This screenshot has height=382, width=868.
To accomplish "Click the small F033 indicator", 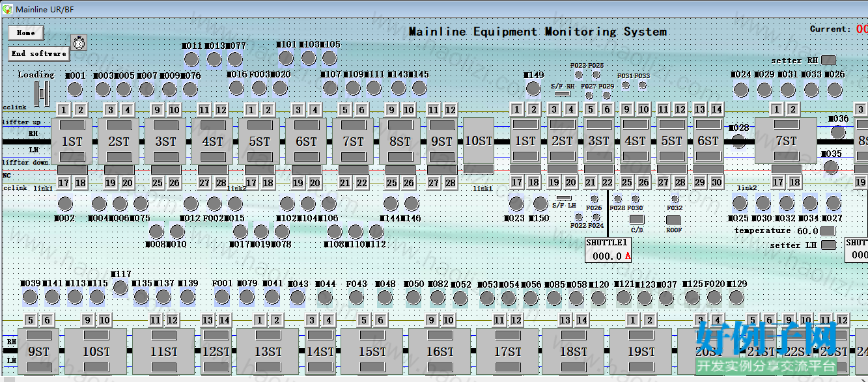I will point(643,85).
